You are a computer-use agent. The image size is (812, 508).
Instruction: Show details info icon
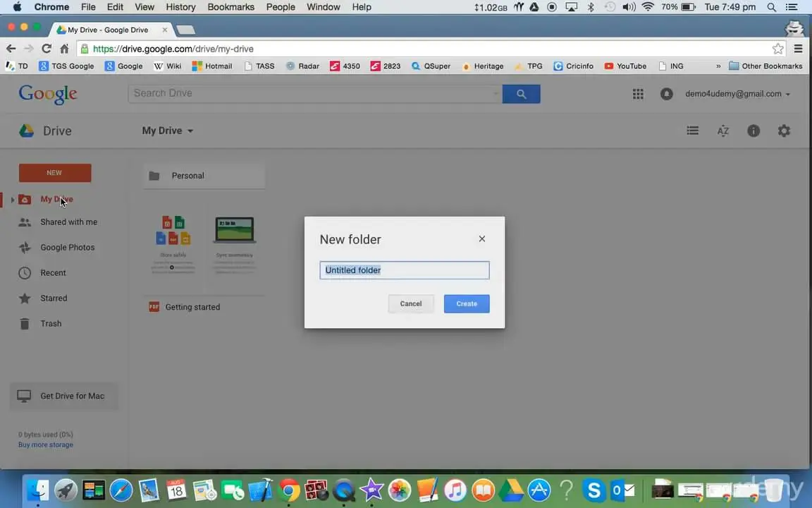[753, 131]
